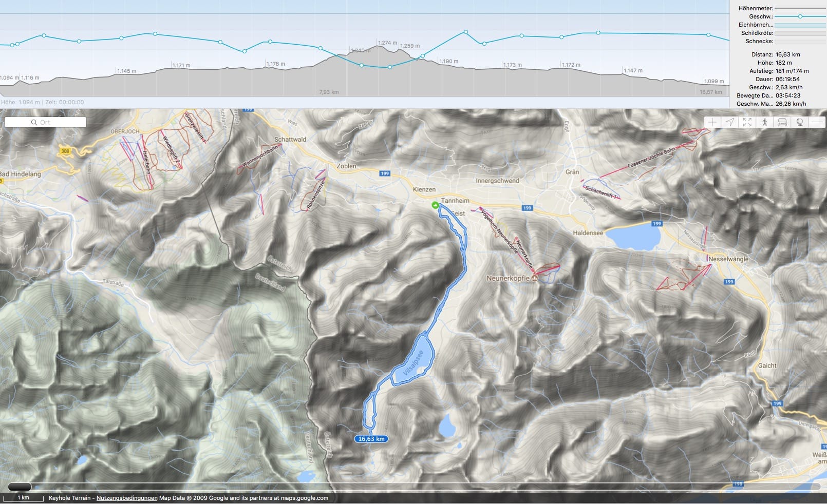Click the Tannheim town label

tap(455, 201)
